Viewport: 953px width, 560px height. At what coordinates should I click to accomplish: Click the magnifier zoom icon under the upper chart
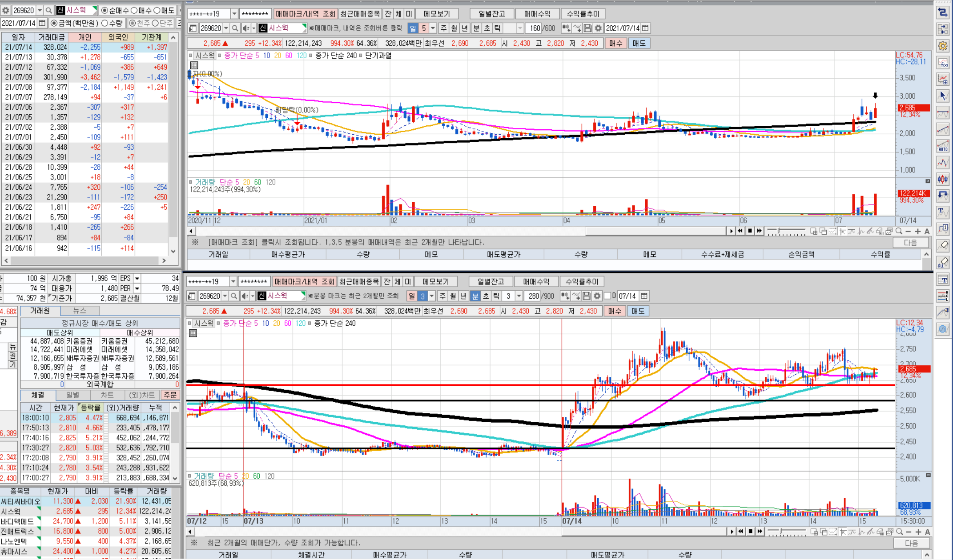(899, 231)
